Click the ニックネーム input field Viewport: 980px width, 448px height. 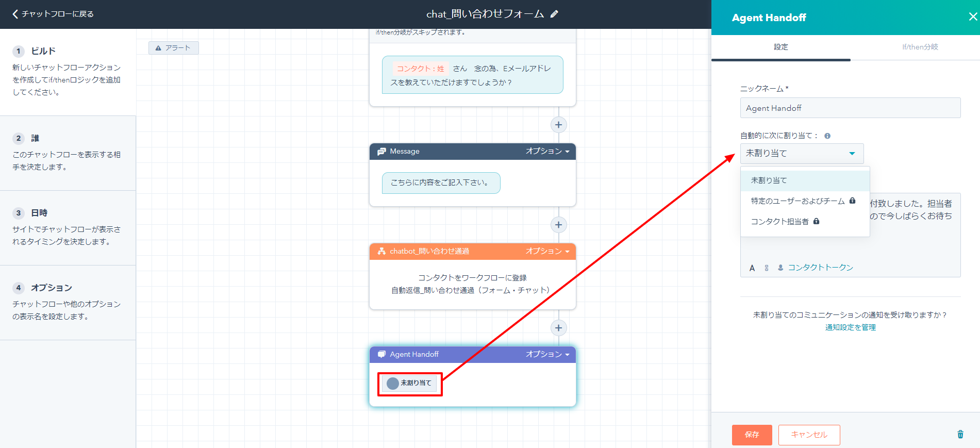pyautogui.click(x=850, y=108)
